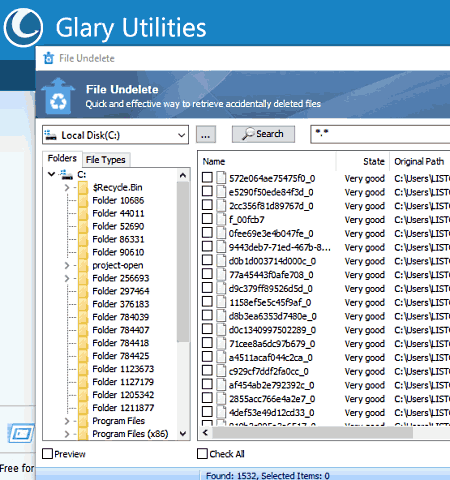Tick the checkbox for 572e064ae75475f0_0
Image resolution: width=450 pixels, height=480 pixels.
(x=207, y=177)
